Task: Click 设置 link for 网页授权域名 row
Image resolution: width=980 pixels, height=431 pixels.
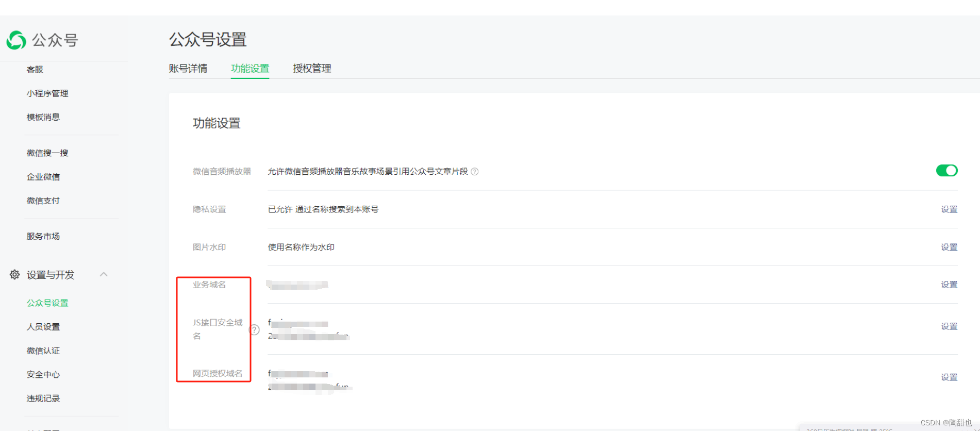Action: [x=949, y=377]
